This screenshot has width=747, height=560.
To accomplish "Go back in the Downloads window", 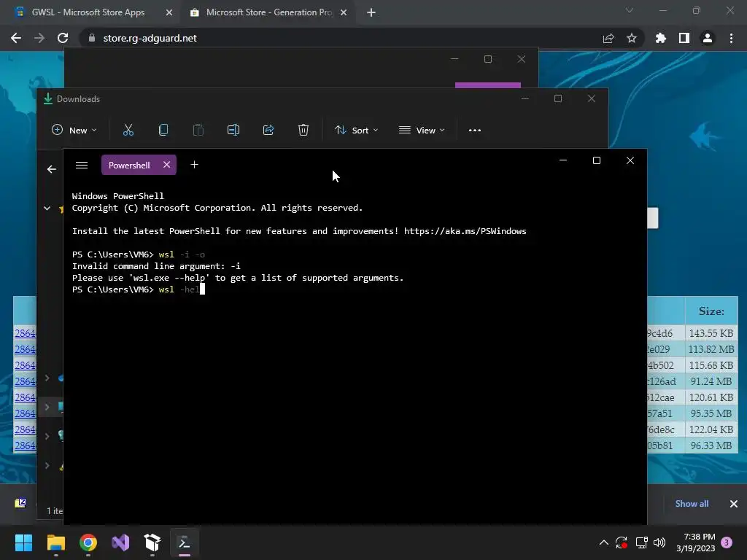I will pos(52,169).
